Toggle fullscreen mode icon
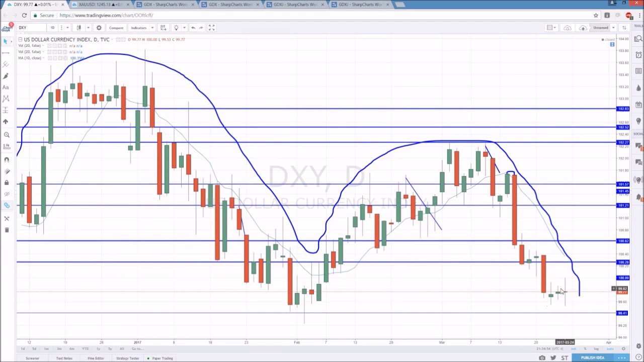This screenshot has width=644, height=362. tap(212, 28)
